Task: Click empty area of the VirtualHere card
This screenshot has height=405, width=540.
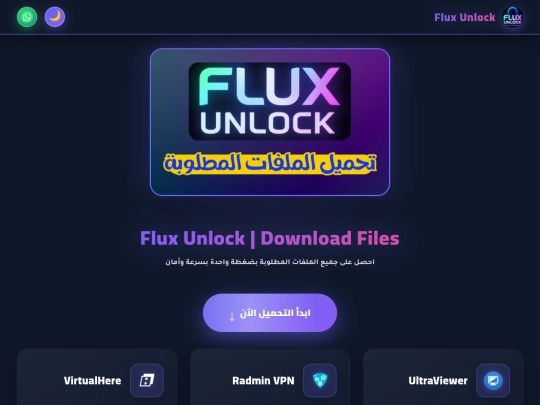Action: click(x=41, y=381)
